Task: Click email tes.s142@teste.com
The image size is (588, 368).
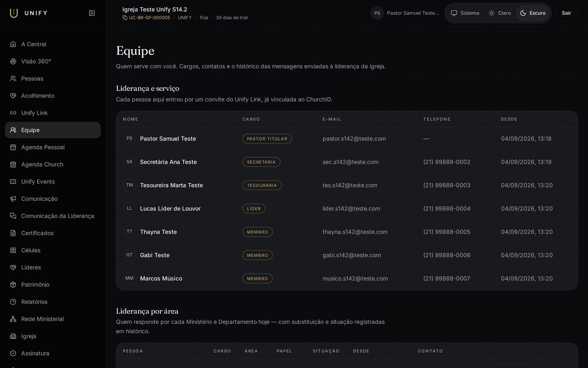Action: [350, 185]
